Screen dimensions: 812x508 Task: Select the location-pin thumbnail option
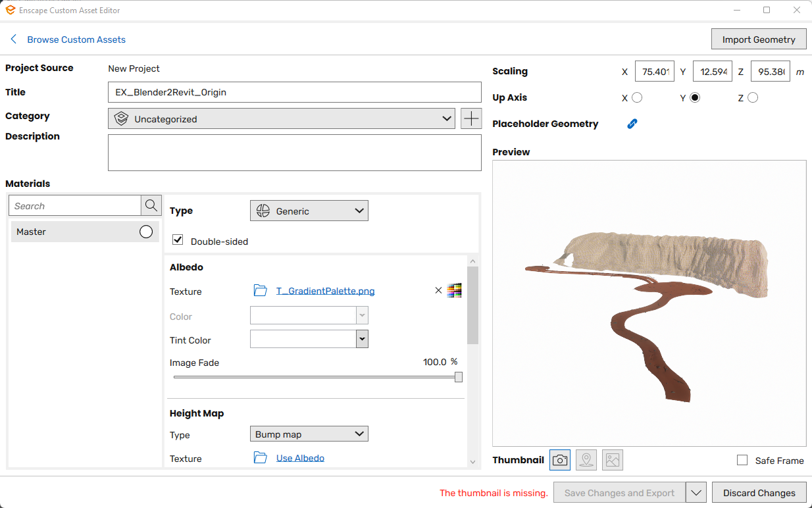click(586, 460)
